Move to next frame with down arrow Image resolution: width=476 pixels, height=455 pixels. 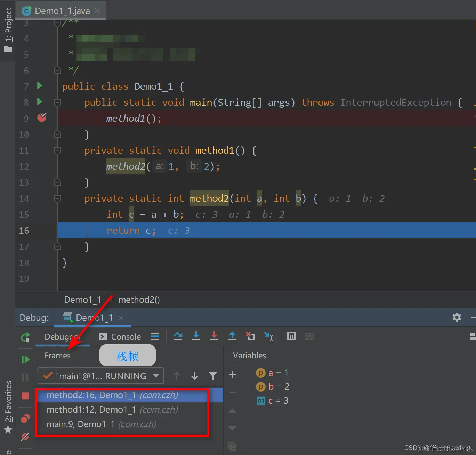point(195,376)
